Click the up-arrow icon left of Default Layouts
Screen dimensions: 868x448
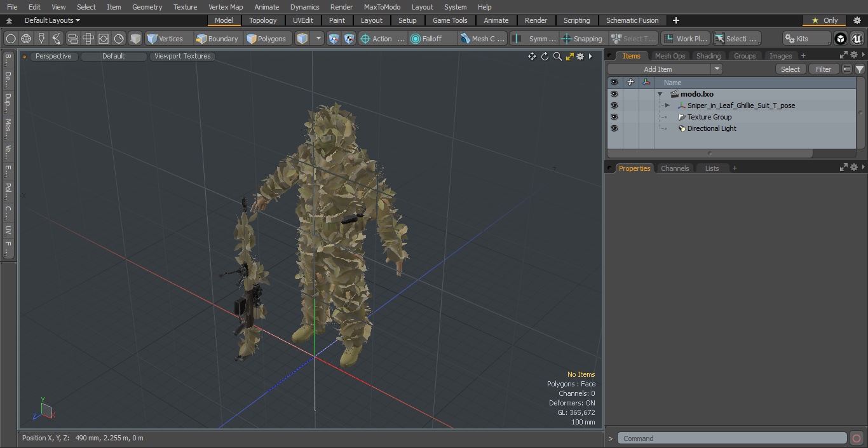coord(9,21)
